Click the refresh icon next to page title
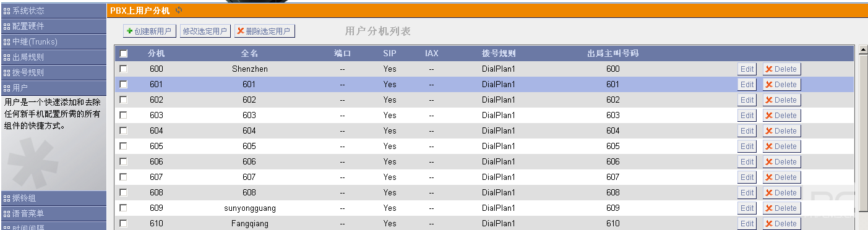The image size is (868, 230). pos(179,11)
